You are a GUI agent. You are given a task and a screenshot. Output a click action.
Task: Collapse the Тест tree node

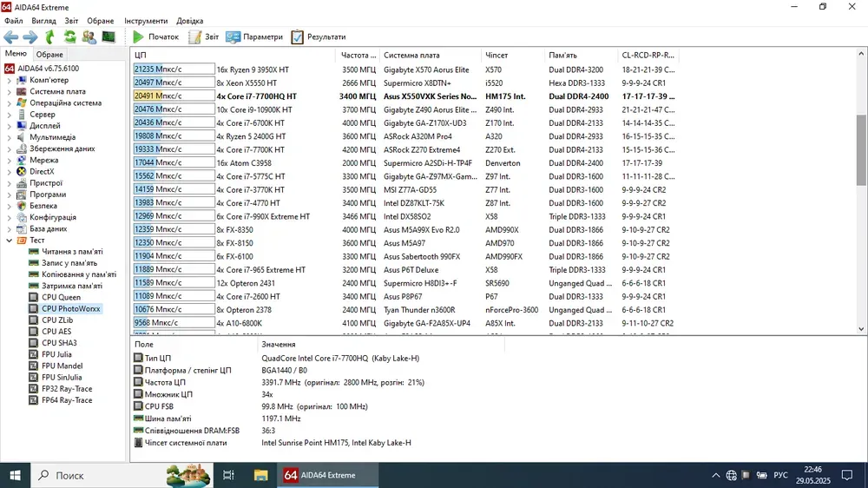click(x=10, y=240)
